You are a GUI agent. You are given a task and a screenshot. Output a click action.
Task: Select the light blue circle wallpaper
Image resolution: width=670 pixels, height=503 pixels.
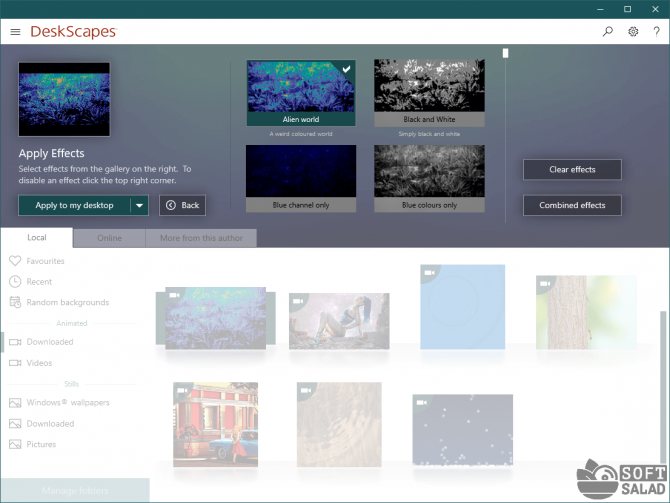point(463,307)
